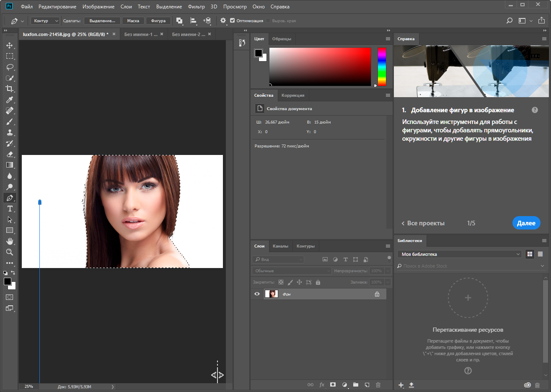Select the Move tool

pos(10,45)
